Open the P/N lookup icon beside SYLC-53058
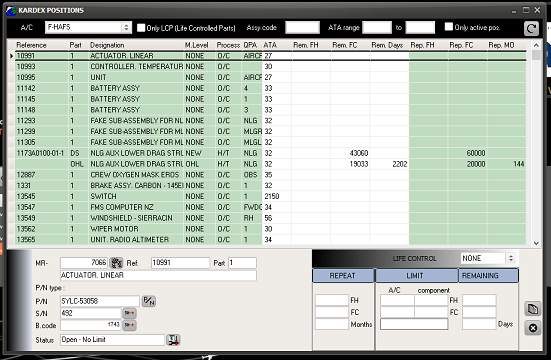The image size is (551, 360). click(149, 301)
